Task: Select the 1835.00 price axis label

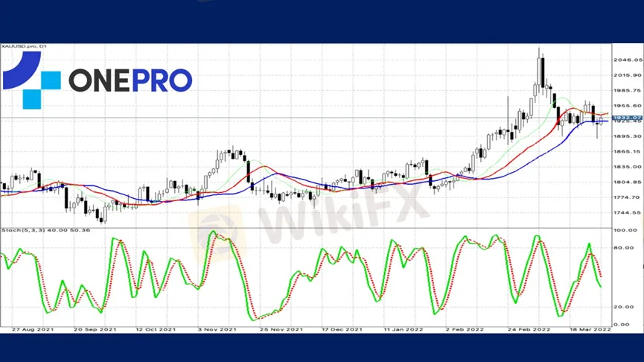Action: click(x=628, y=167)
